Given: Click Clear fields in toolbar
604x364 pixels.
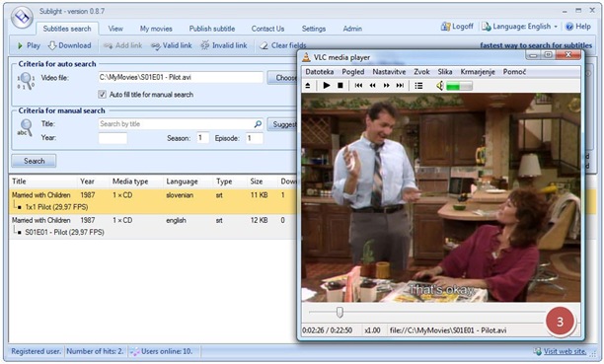Looking at the screenshot, I should (x=282, y=45).
